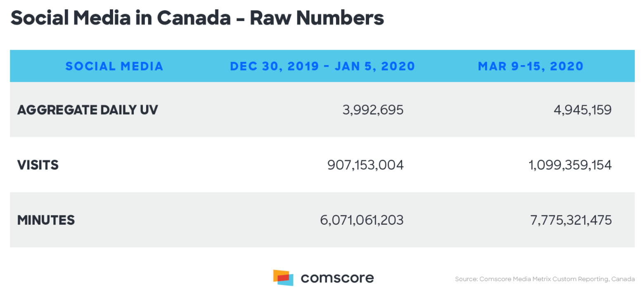The height and width of the screenshot is (301, 644).
Task: Click the 6,071,061,203 minutes value
Action: click(x=362, y=220)
